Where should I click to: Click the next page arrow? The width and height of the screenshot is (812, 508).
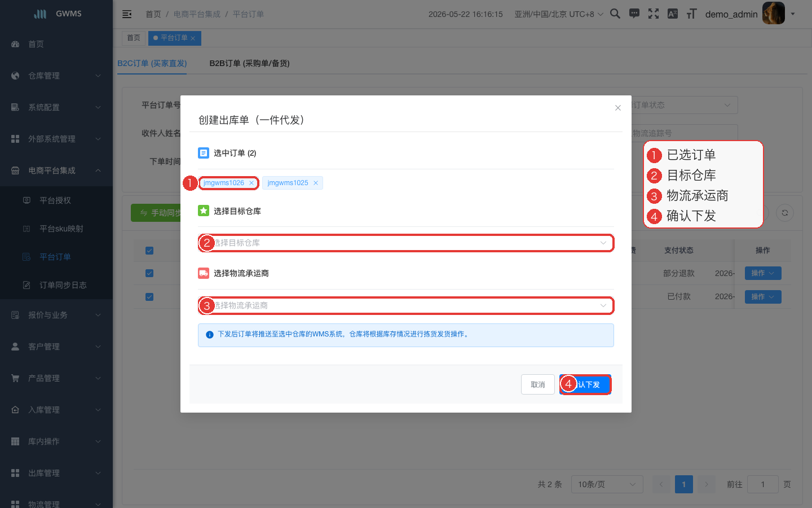(707, 484)
